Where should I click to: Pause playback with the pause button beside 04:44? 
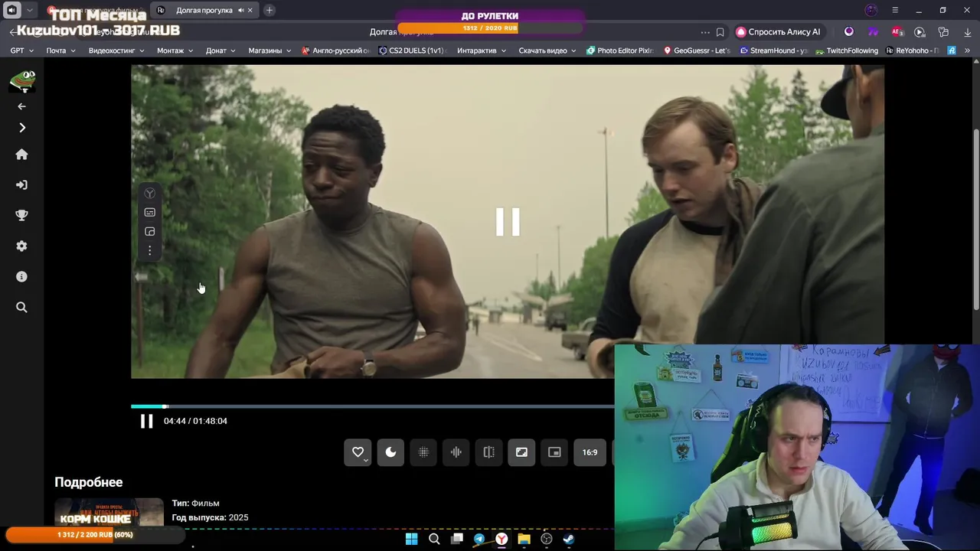(146, 421)
